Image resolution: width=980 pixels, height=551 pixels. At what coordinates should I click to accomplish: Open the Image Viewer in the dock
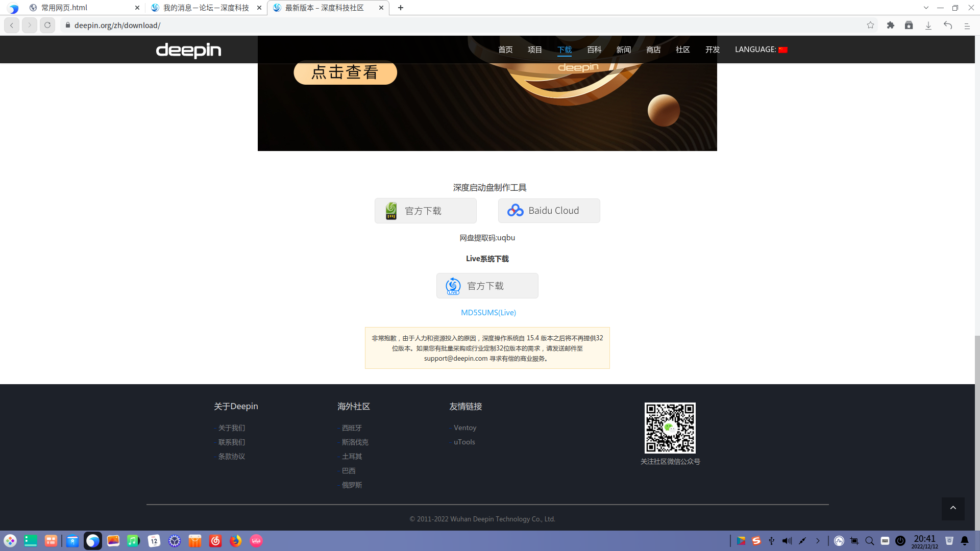pyautogui.click(x=113, y=541)
